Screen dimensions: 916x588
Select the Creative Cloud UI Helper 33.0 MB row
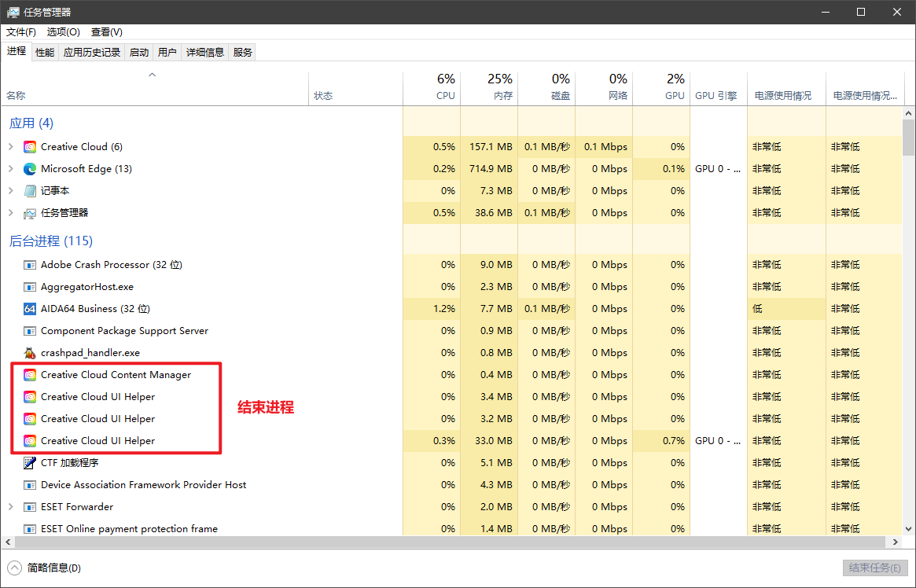[x=451, y=441]
